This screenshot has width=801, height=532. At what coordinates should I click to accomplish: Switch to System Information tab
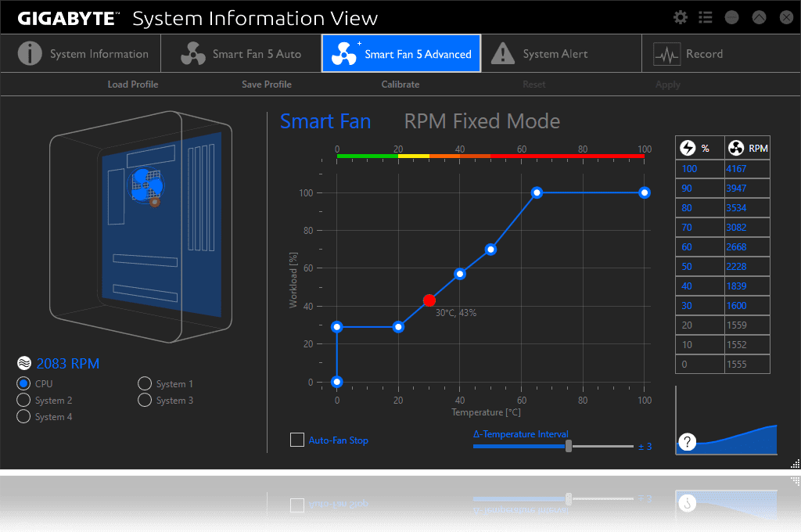coord(81,54)
